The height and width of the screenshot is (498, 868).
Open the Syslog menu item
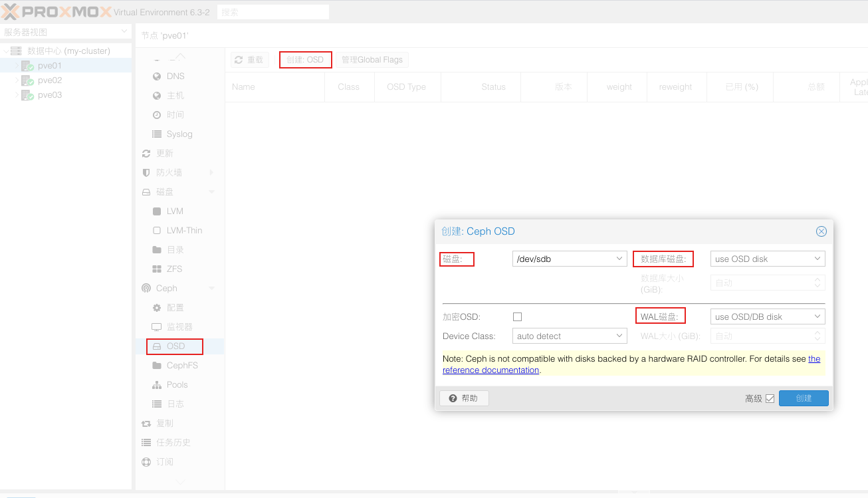180,134
